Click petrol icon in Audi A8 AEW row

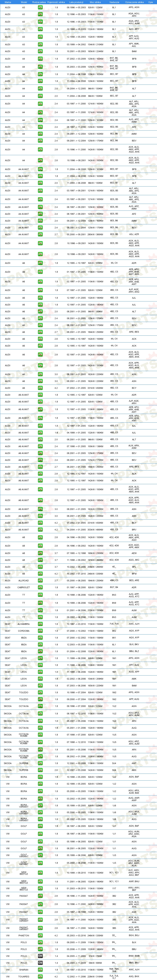[x=40, y=553]
